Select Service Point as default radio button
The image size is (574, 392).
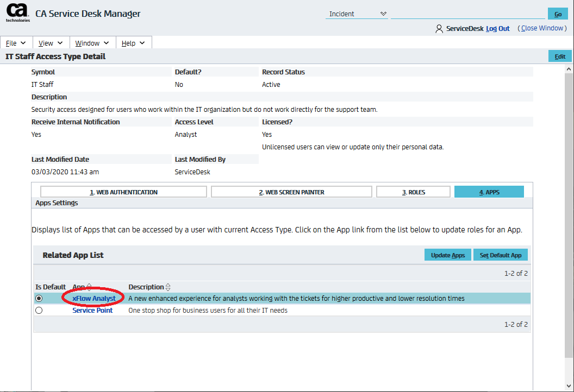point(39,311)
